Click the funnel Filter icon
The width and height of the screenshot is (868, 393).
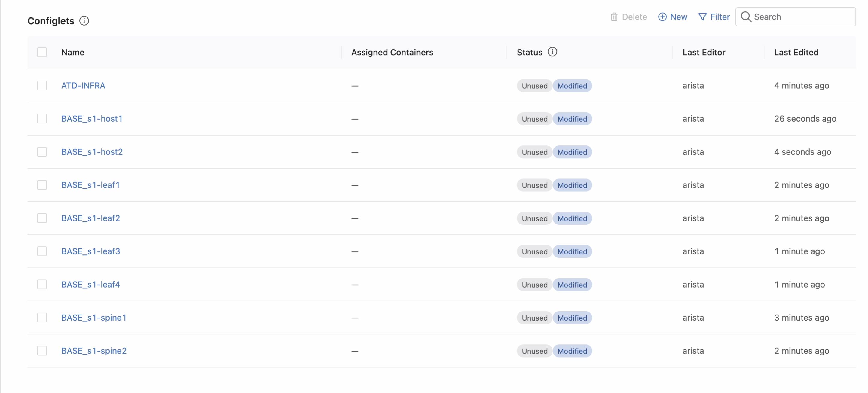tap(702, 17)
